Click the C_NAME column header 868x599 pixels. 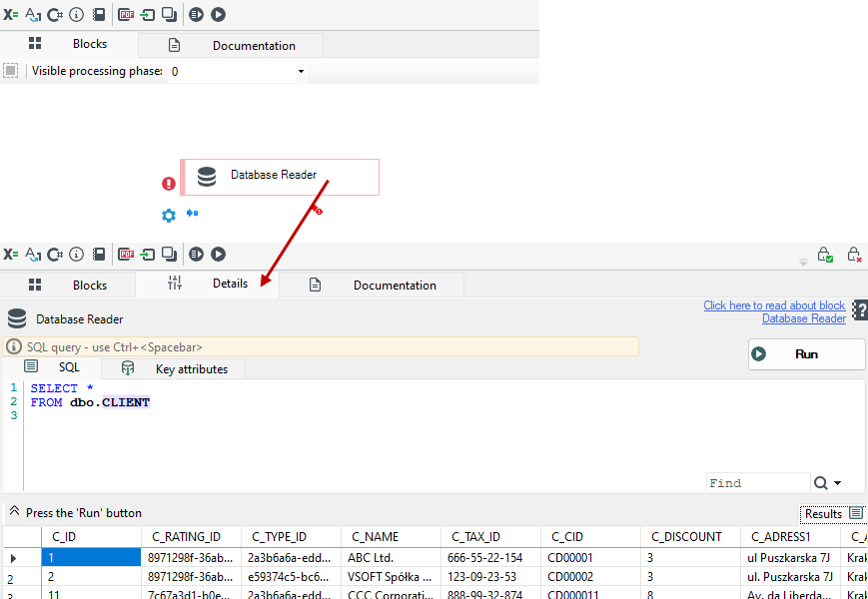(x=391, y=537)
